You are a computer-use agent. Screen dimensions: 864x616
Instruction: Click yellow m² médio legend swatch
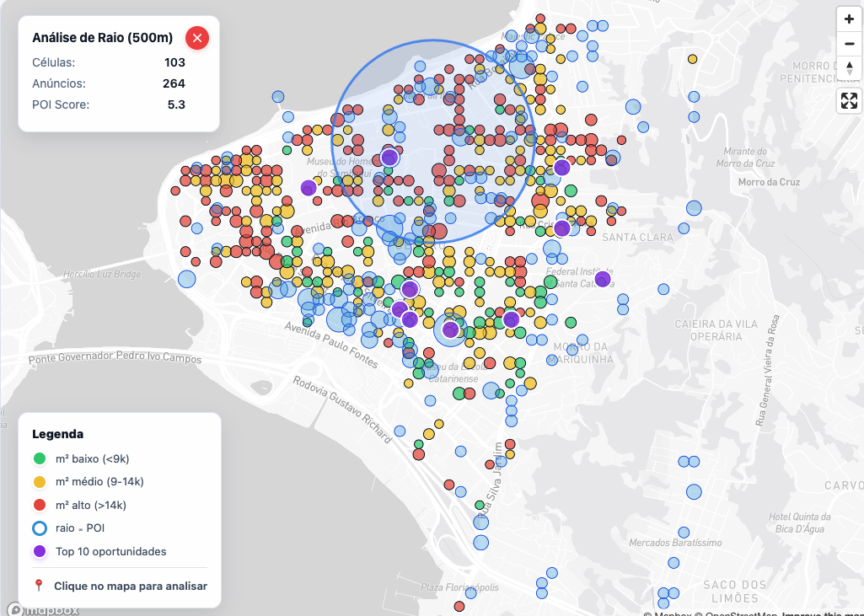pyautogui.click(x=40, y=482)
